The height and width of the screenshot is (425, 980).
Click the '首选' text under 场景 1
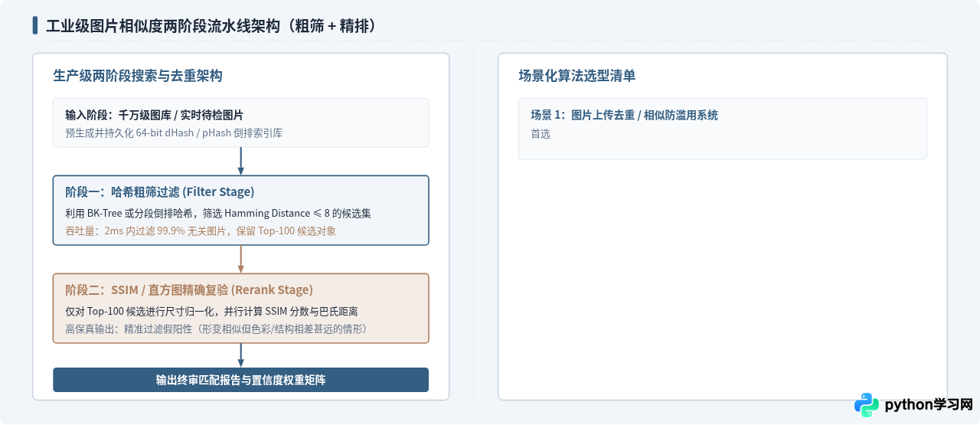click(x=541, y=133)
